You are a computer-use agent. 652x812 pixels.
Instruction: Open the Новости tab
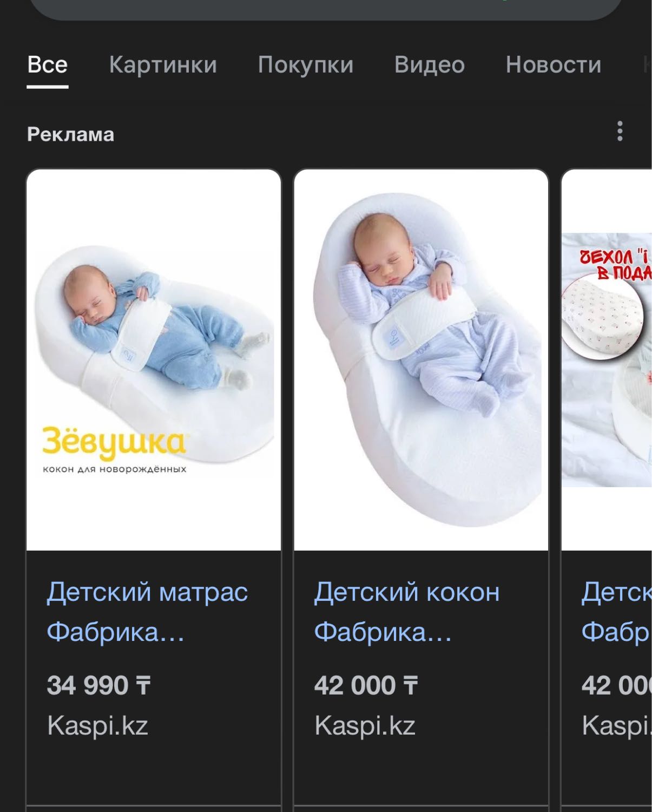(x=554, y=65)
